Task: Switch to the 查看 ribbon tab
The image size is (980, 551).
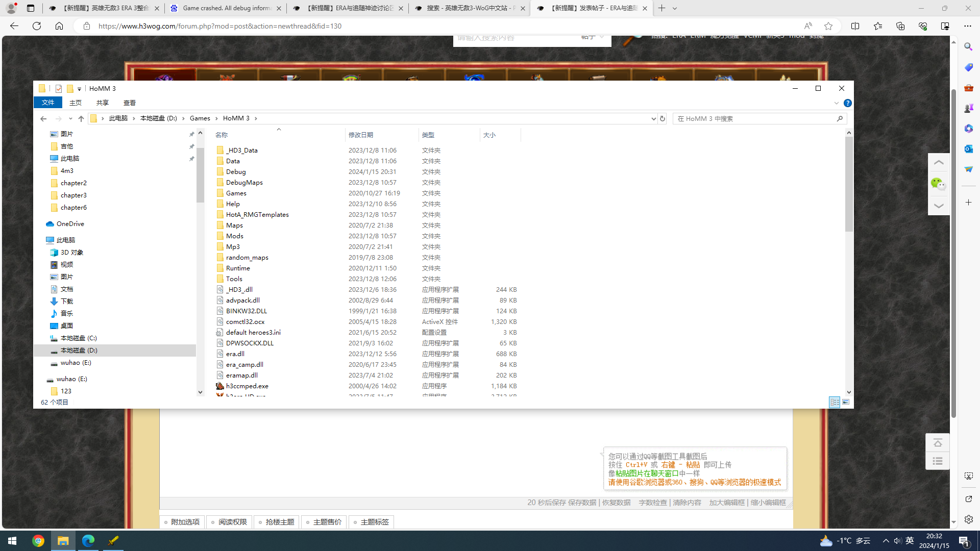Action: point(130,103)
